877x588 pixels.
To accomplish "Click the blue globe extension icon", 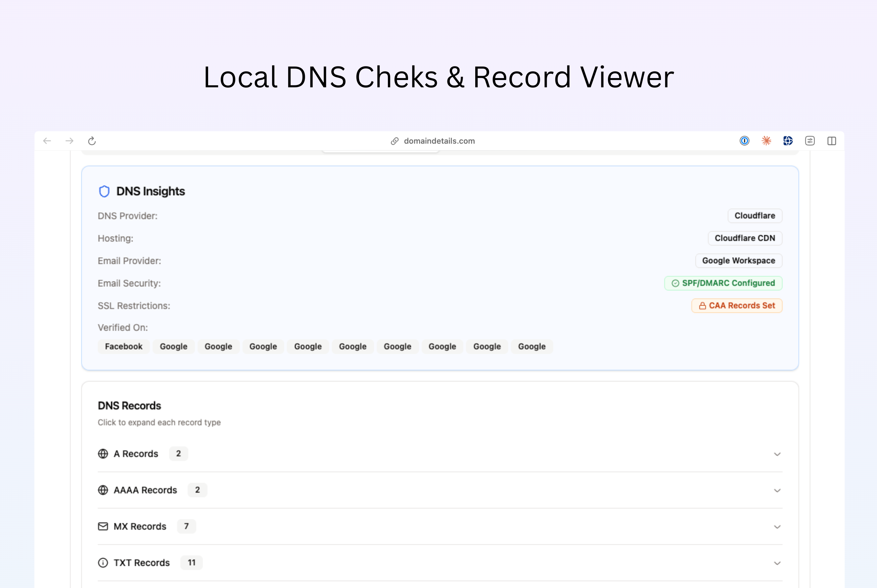I will point(788,141).
